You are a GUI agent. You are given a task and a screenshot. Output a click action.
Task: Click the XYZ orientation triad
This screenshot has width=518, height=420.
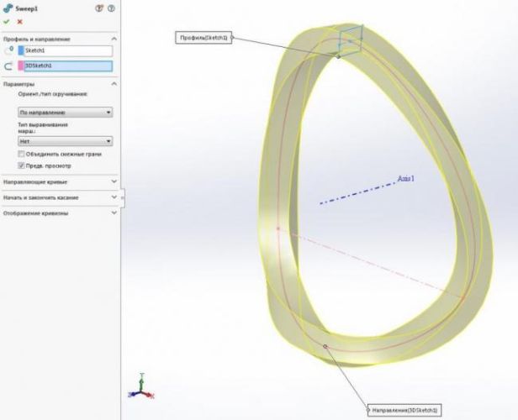click(x=141, y=386)
